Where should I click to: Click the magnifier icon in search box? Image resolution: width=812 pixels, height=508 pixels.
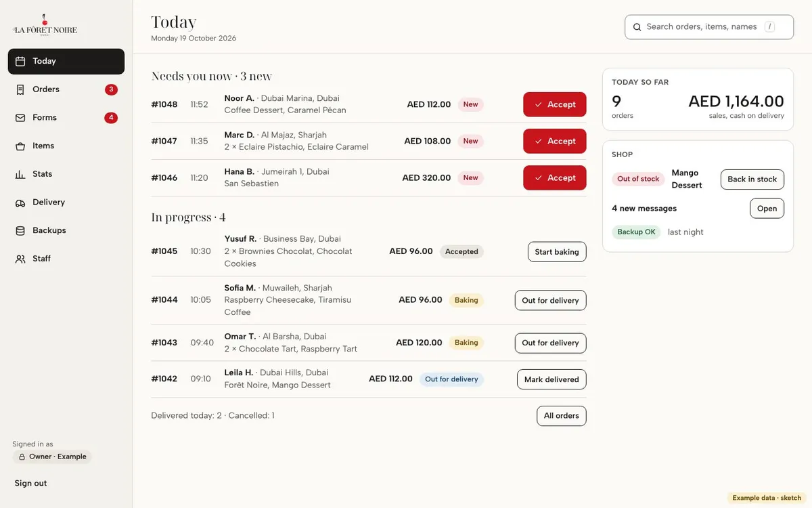tap(637, 27)
